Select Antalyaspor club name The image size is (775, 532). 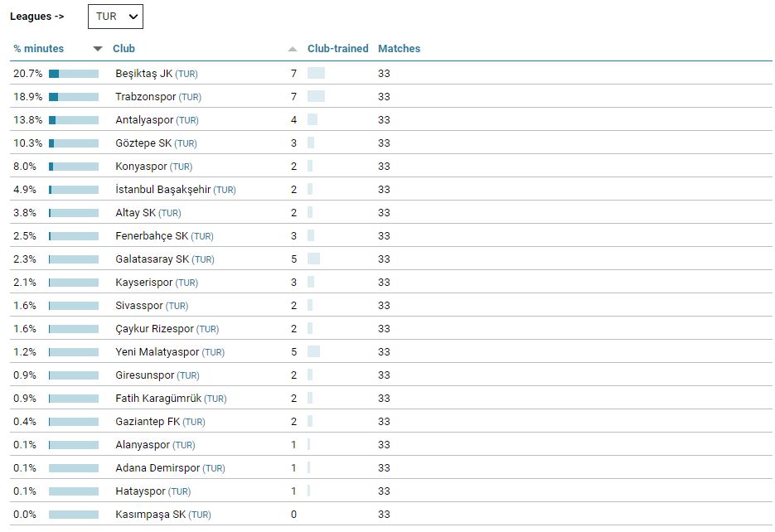(x=144, y=120)
